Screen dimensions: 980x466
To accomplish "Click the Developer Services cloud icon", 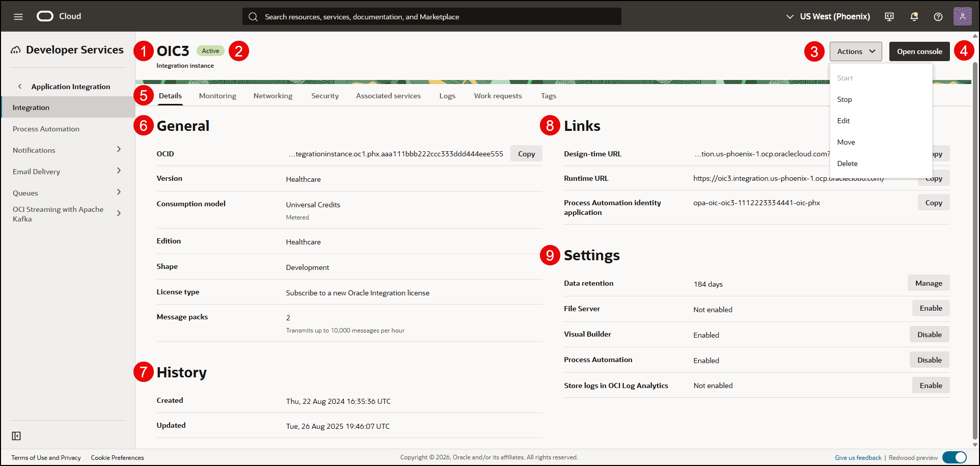I will (16, 50).
